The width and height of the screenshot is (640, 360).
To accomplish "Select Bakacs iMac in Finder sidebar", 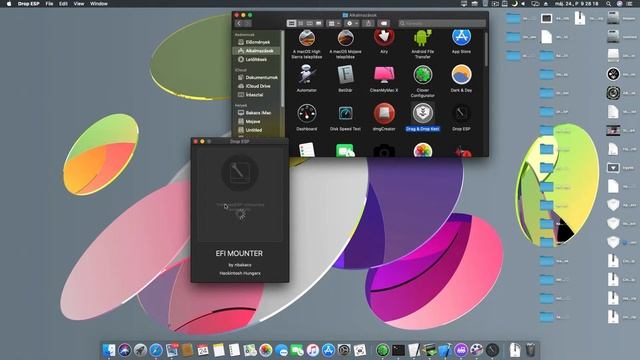I will [257, 113].
